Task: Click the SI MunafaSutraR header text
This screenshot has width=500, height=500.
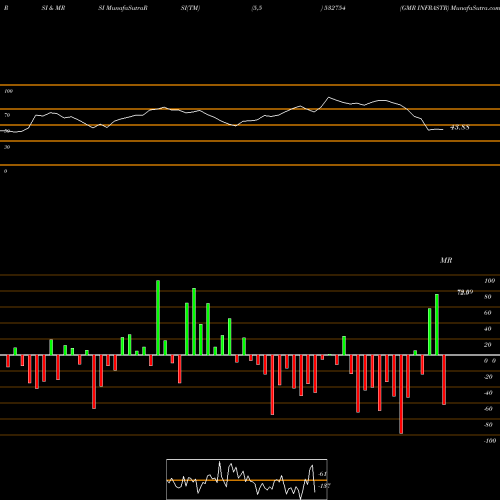Action: pos(123,8)
